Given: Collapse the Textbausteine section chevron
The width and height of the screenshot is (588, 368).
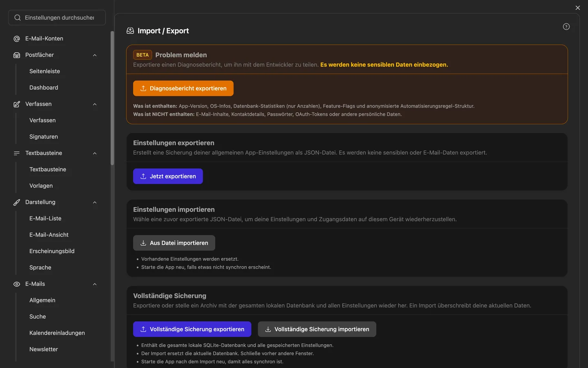Looking at the screenshot, I should [95, 153].
